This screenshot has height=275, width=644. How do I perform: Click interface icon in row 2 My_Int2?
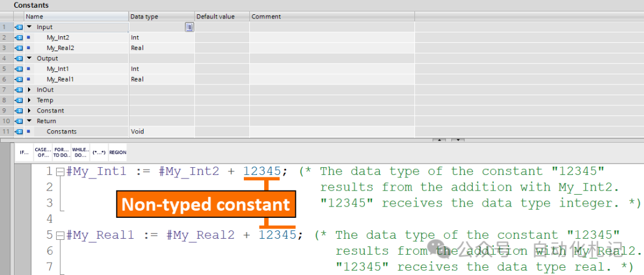click(x=18, y=37)
